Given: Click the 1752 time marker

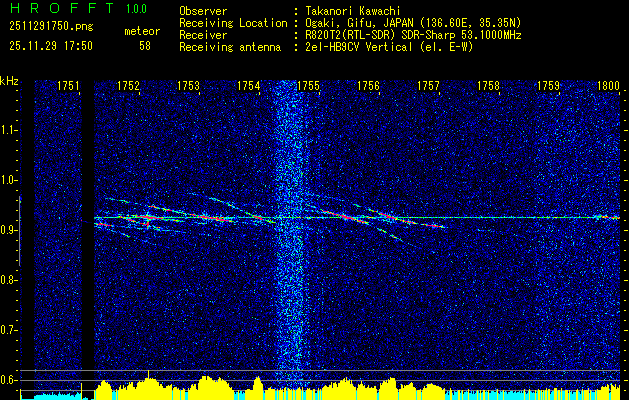Looking at the screenshot, I should [128, 85].
